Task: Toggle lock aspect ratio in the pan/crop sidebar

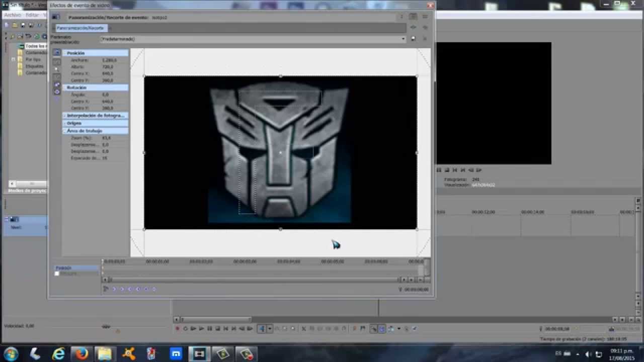Action: coord(57,84)
